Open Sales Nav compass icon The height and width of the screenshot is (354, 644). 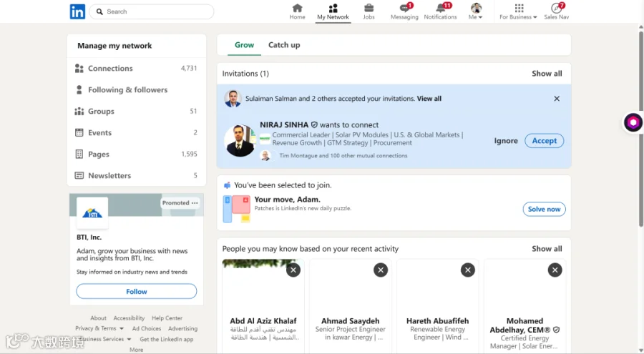(556, 11)
